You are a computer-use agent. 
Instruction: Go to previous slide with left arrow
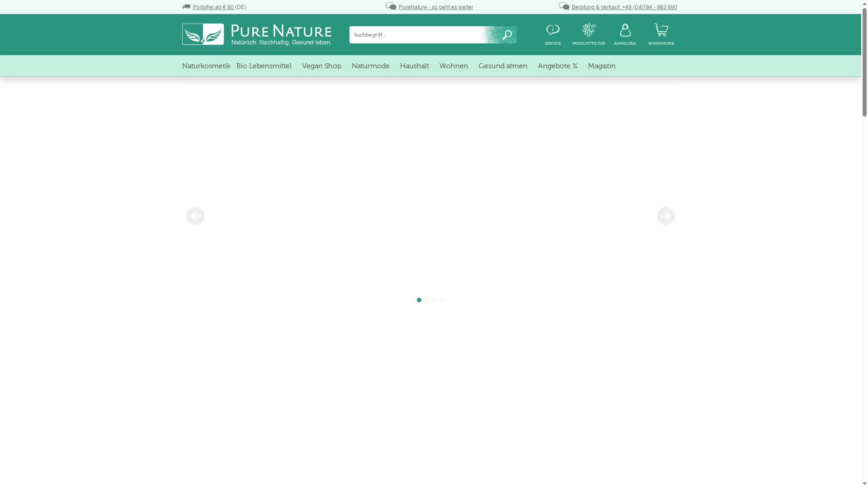pos(195,216)
